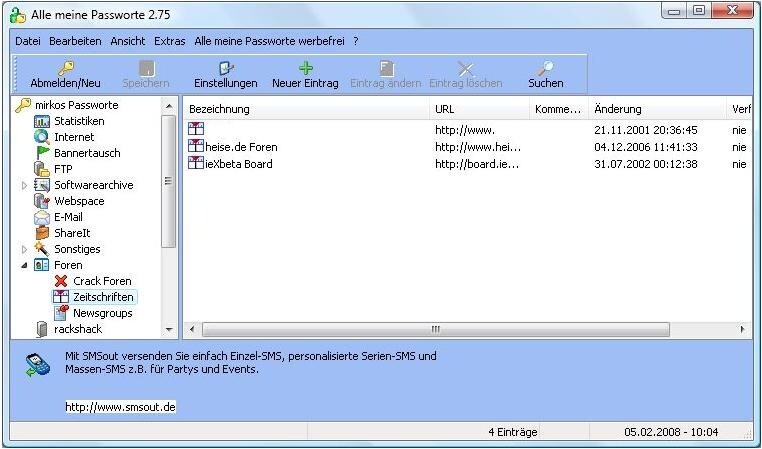Collapse the Foren tree node

point(25,265)
